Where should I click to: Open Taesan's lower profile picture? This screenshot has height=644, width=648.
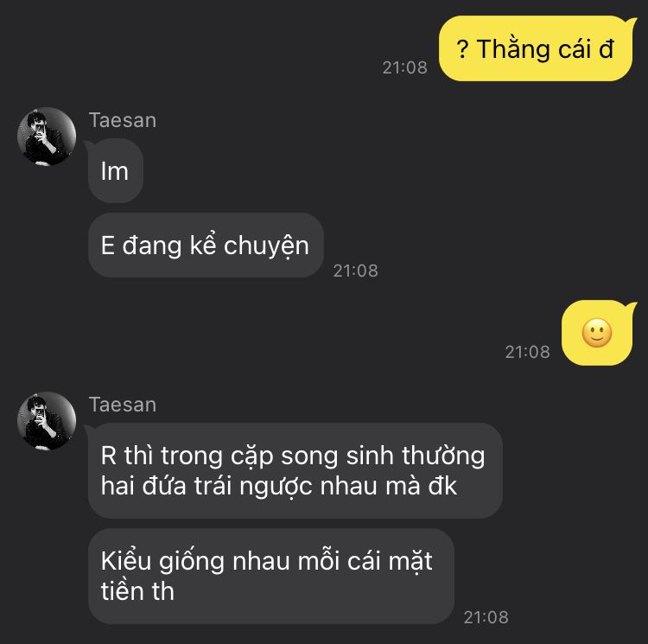[47, 421]
